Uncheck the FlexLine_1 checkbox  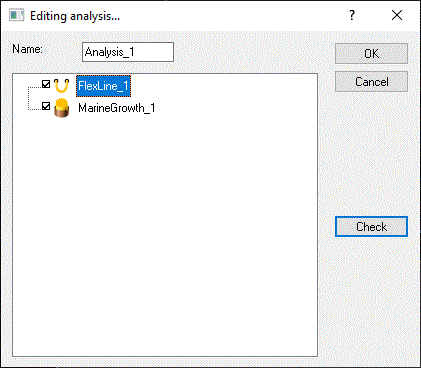point(46,84)
